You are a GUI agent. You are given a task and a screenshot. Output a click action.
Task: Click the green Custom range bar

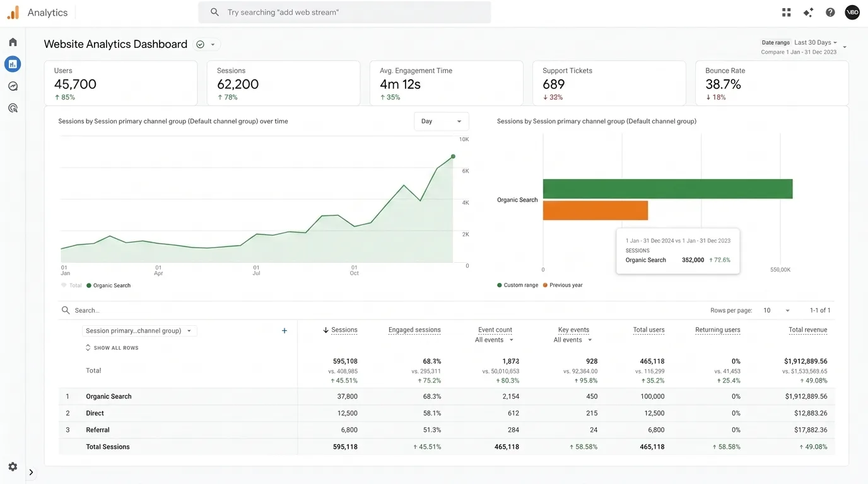pyautogui.click(x=667, y=189)
